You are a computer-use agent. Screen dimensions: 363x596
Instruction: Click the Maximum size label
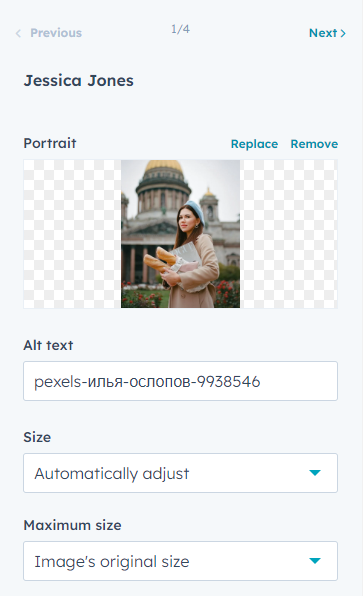[72, 525]
